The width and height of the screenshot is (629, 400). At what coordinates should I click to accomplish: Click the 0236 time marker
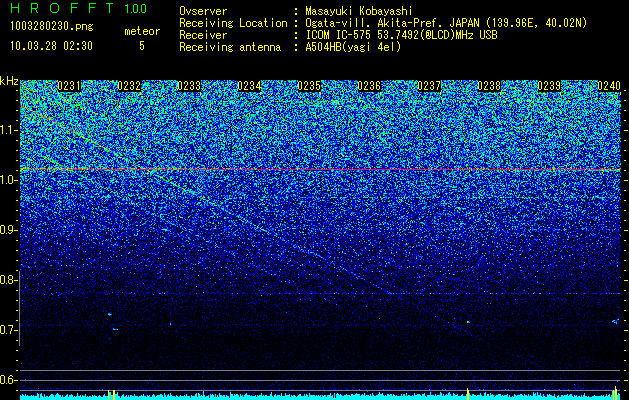pos(369,86)
